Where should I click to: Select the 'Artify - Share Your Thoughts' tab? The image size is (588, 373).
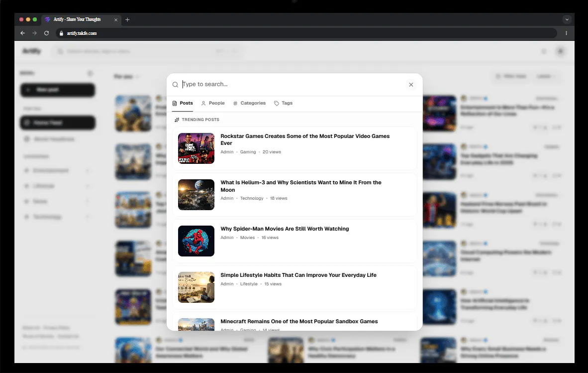[x=82, y=19]
